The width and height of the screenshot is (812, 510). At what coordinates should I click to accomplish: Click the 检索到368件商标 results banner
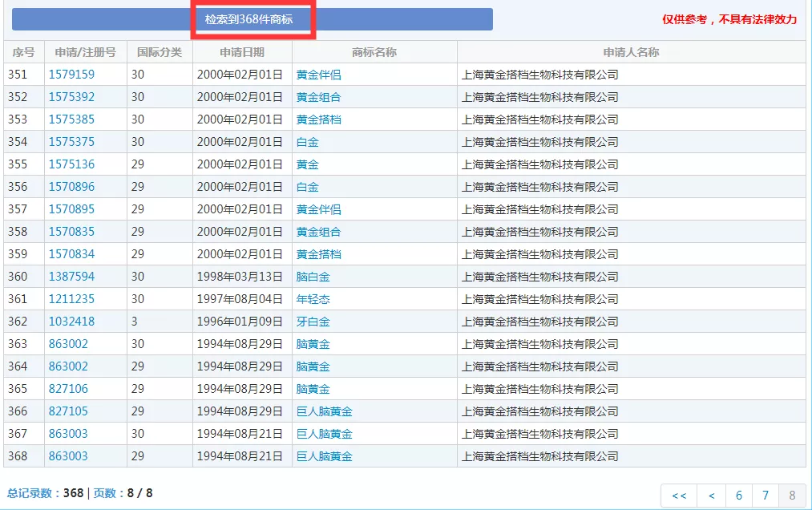252,19
